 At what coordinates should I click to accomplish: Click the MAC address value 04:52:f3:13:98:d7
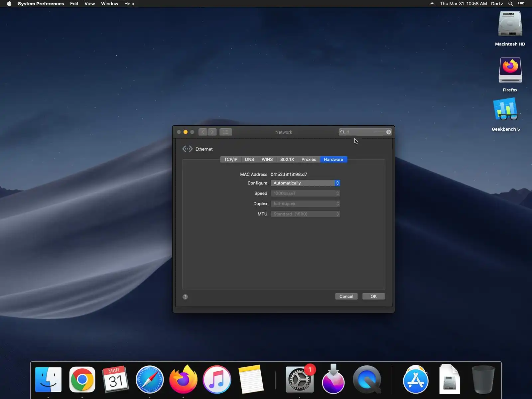(289, 174)
